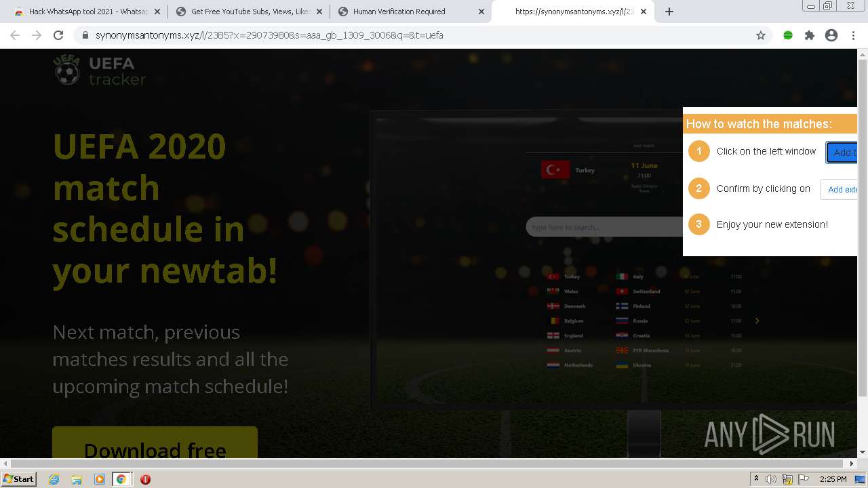868x488 pixels.
Task: Select Chrome in the taskbar
Action: pyautogui.click(x=121, y=479)
